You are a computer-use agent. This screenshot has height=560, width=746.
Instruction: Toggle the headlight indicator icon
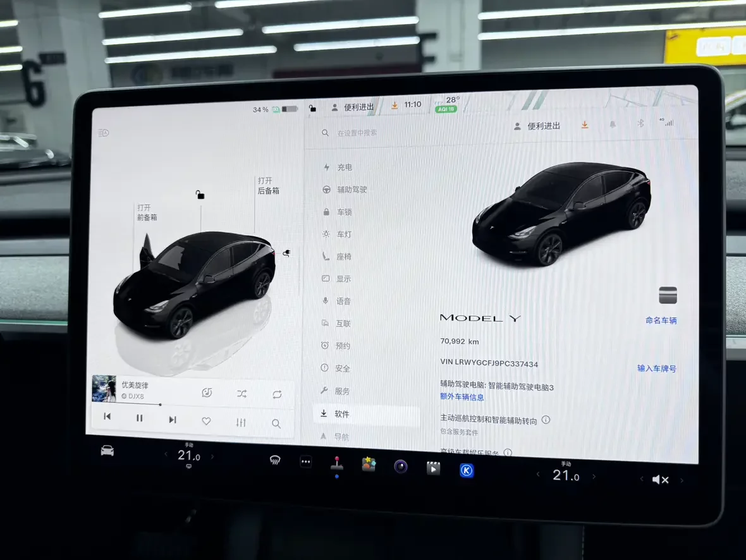[103, 133]
